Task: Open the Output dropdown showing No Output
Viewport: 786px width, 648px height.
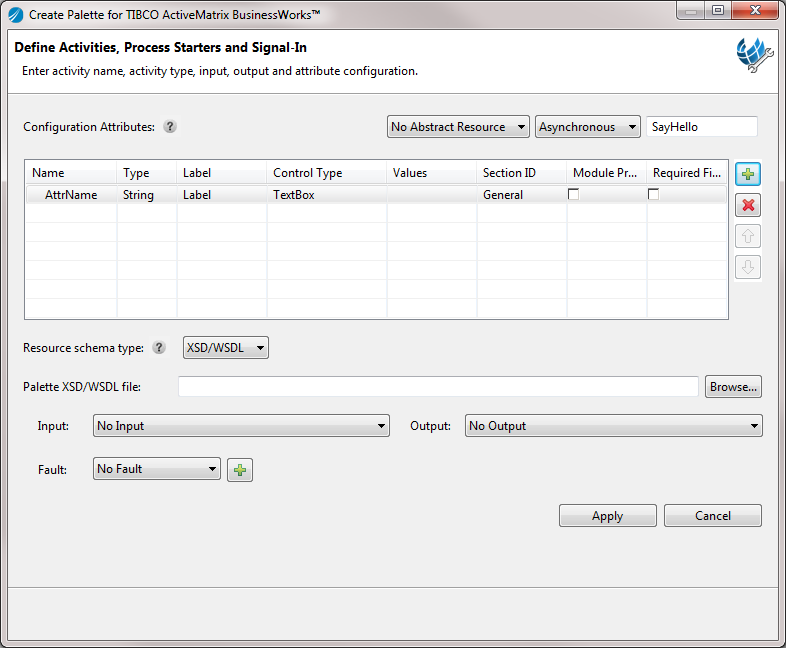Action: click(613, 426)
